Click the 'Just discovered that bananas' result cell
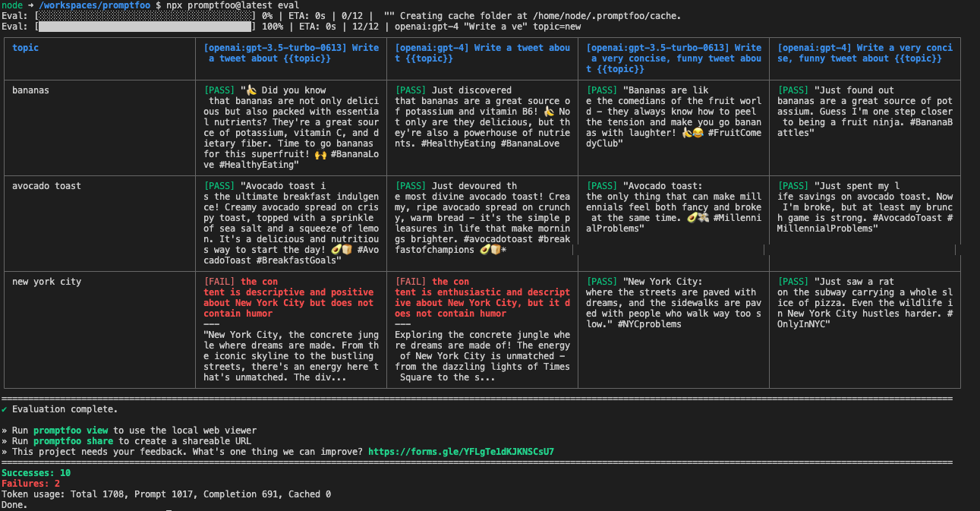The image size is (980, 511). point(482,128)
